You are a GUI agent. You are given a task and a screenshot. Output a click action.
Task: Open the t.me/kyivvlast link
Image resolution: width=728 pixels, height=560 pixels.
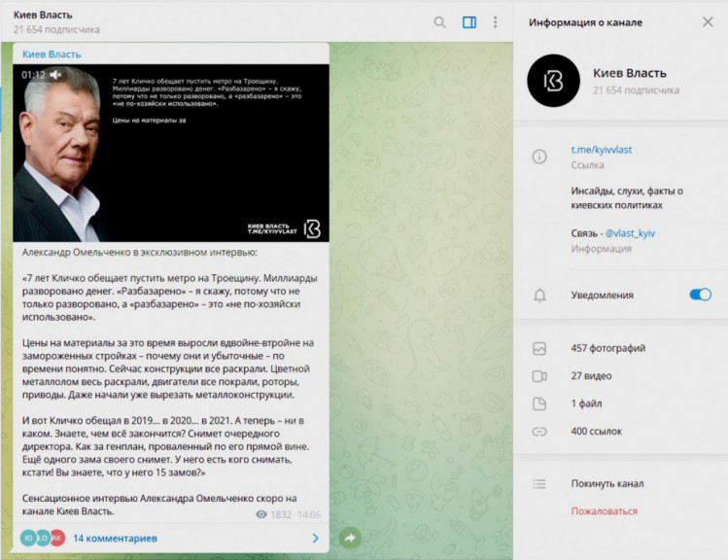(x=601, y=150)
